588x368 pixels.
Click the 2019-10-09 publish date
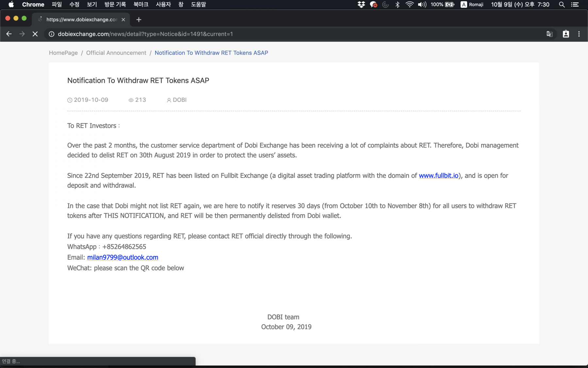[x=88, y=100]
